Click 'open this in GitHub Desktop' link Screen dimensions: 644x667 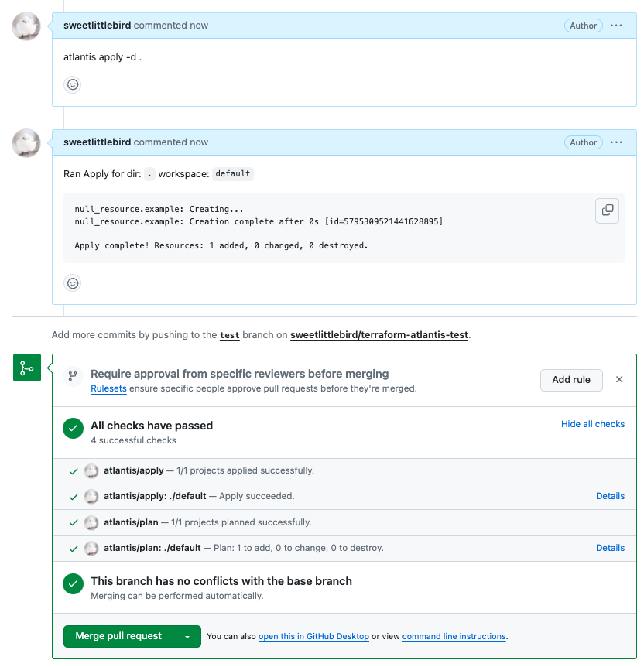coord(313,636)
